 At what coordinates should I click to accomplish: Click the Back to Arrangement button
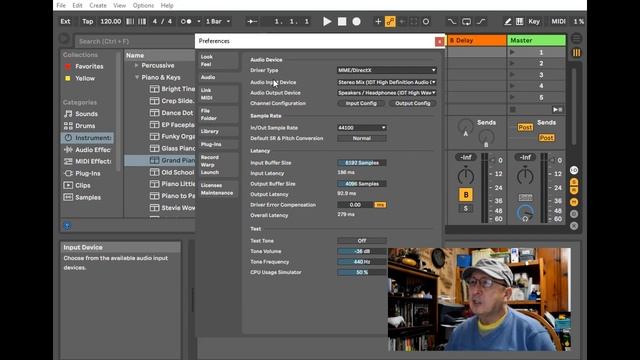pyautogui.click(x=557, y=109)
